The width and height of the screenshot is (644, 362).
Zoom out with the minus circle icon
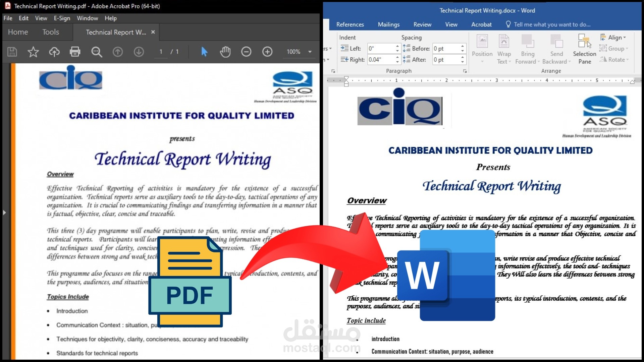coord(246,52)
